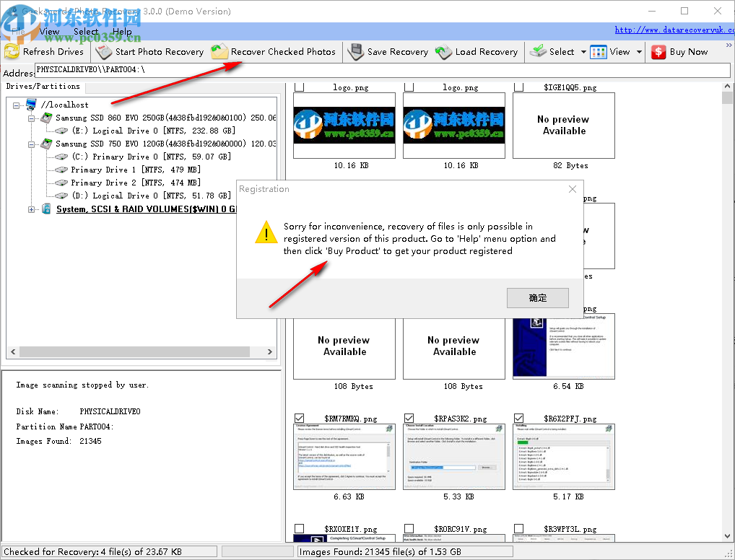The height and width of the screenshot is (560, 735).
Task: Open the Select dropdown arrow
Action: 583,52
